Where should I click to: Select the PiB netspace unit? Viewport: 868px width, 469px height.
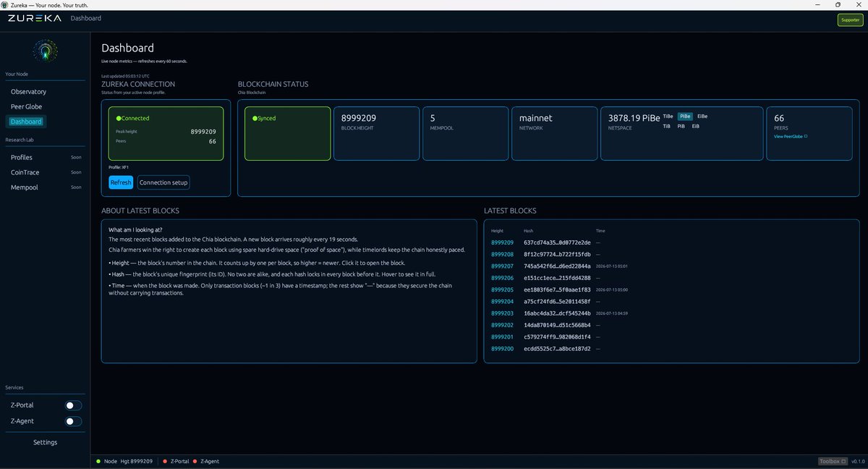click(681, 126)
